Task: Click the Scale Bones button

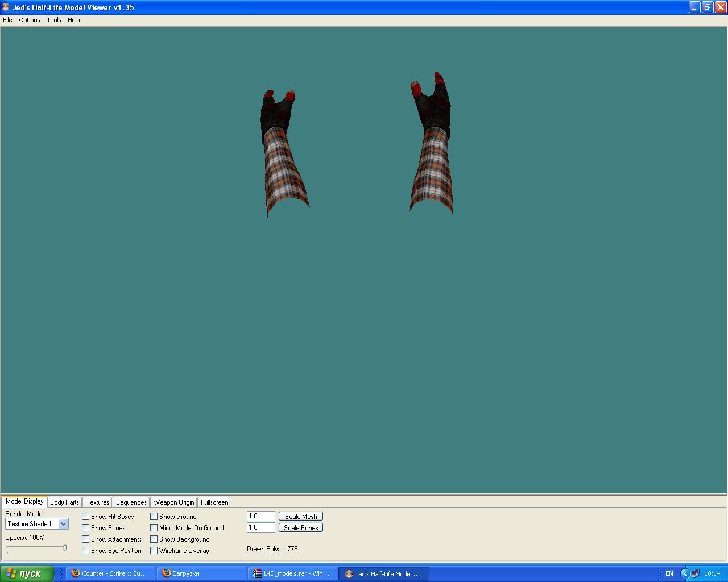Action: [301, 528]
